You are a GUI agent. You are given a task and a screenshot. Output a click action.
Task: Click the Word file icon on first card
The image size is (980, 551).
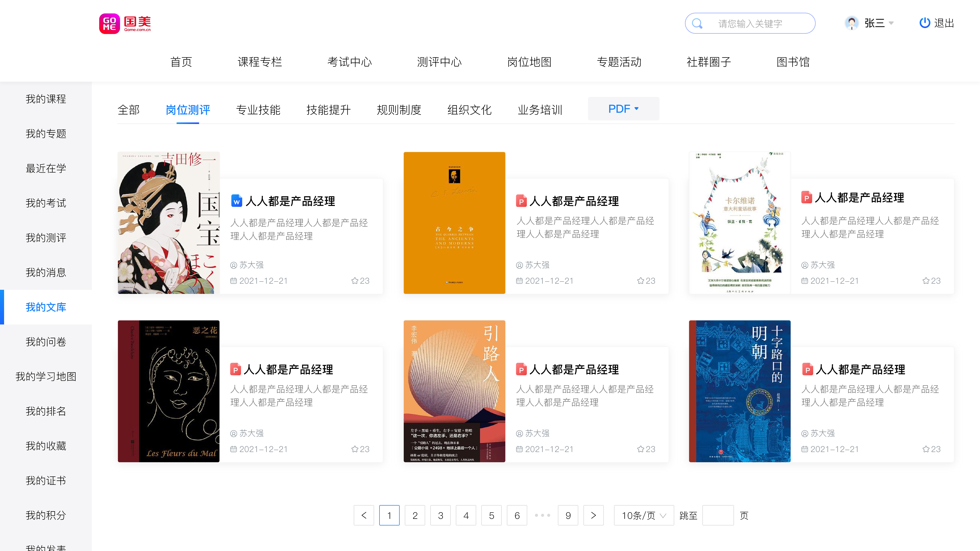(x=236, y=201)
